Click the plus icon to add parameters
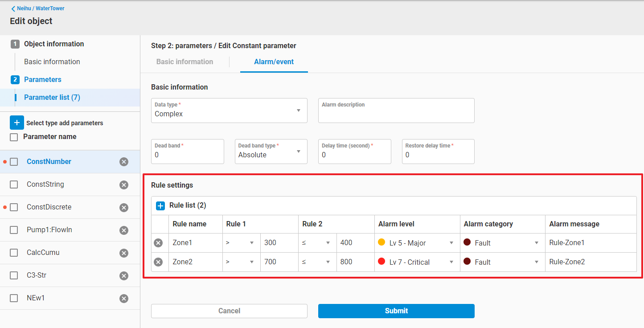This screenshot has width=644, height=328. [17, 123]
